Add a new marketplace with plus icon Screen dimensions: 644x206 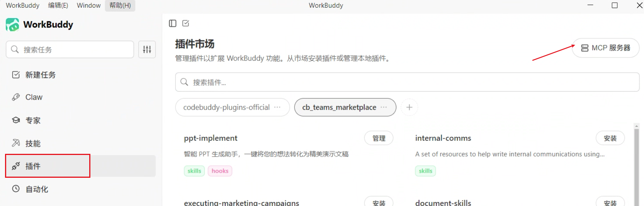click(x=410, y=107)
